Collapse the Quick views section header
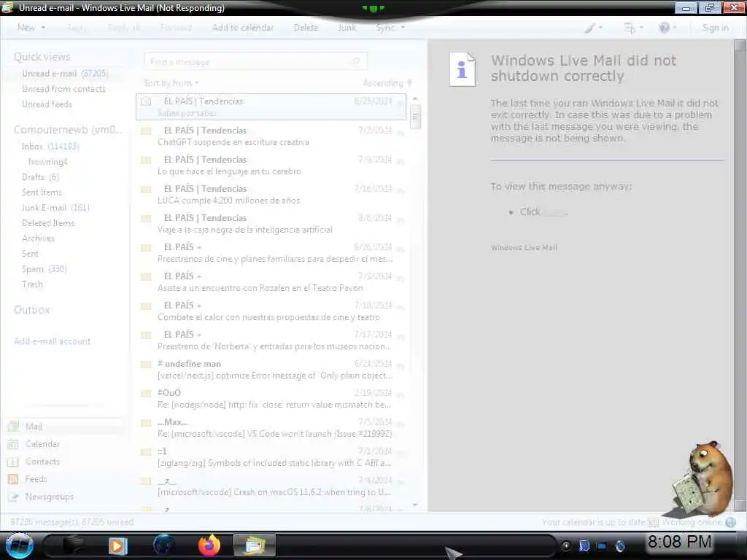Image resolution: width=747 pixels, height=560 pixels. [42, 57]
